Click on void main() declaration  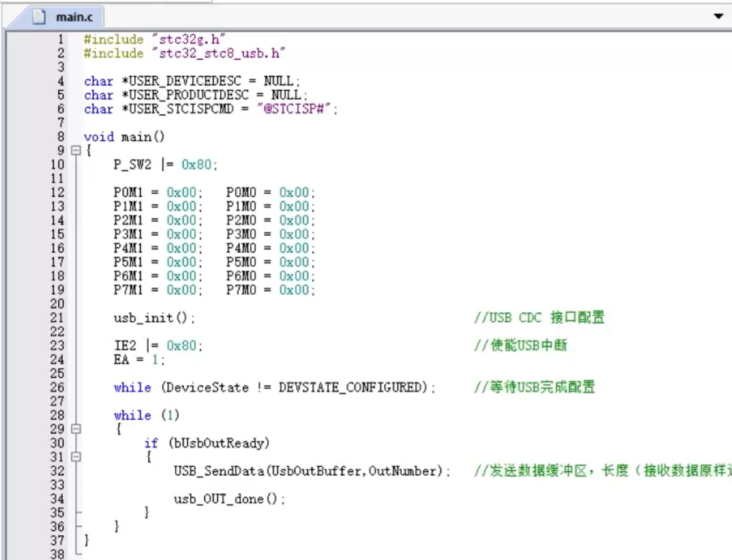pos(124,137)
